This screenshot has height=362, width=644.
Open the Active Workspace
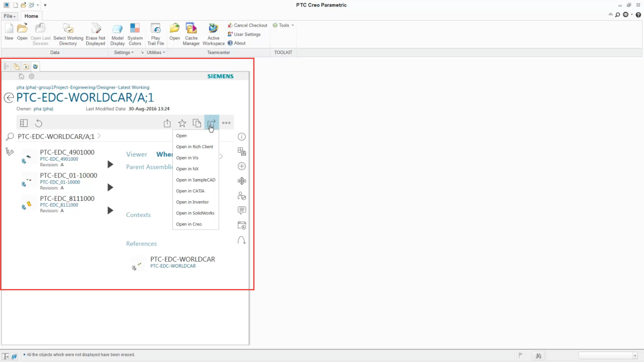(213, 34)
